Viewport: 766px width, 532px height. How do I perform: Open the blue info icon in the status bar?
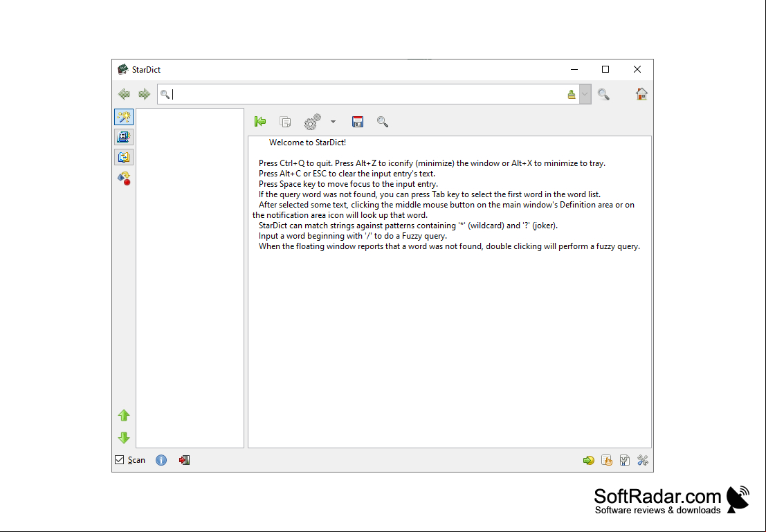161,460
